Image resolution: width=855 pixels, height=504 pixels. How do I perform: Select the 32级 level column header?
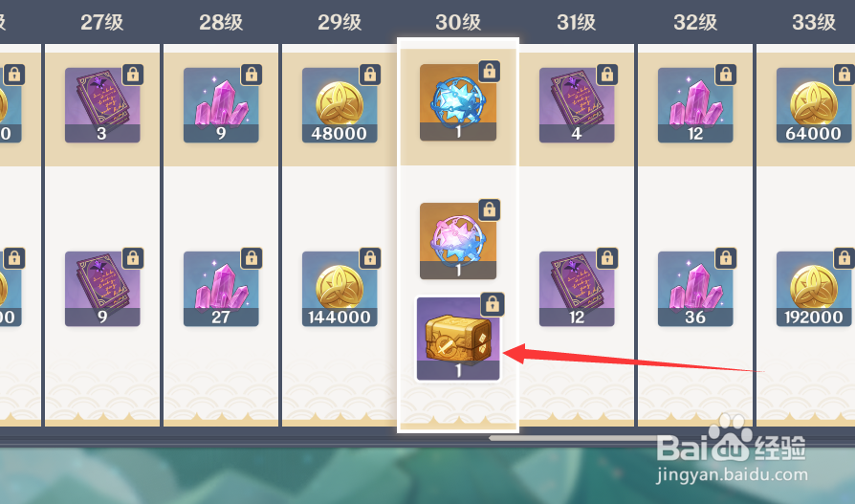(x=695, y=22)
